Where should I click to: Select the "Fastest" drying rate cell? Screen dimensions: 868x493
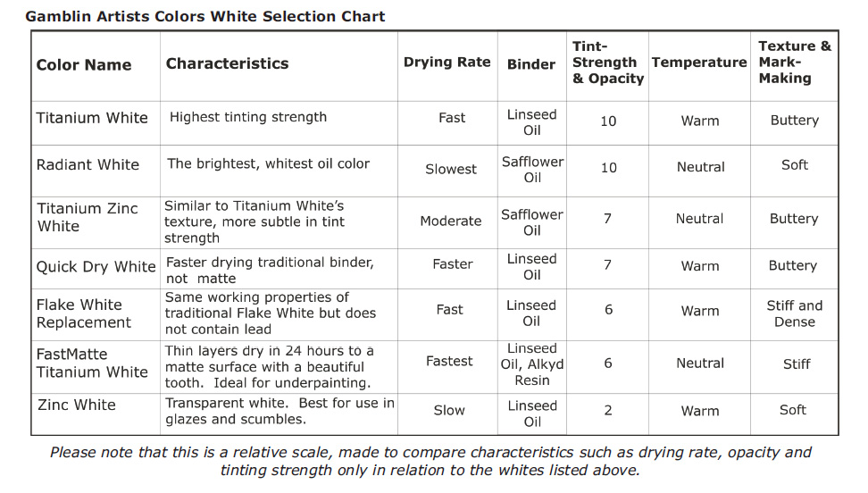(449, 361)
